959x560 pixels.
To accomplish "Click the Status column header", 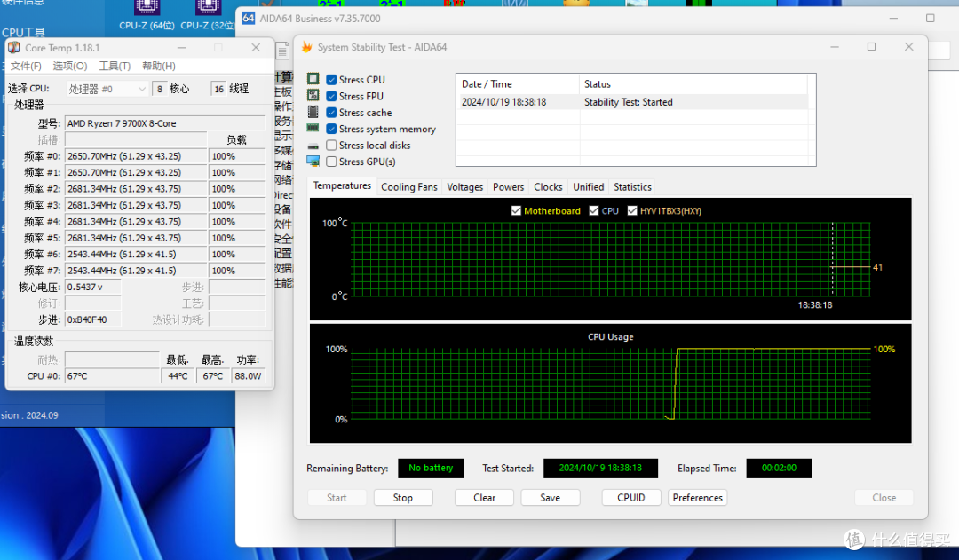I will tap(693, 83).
